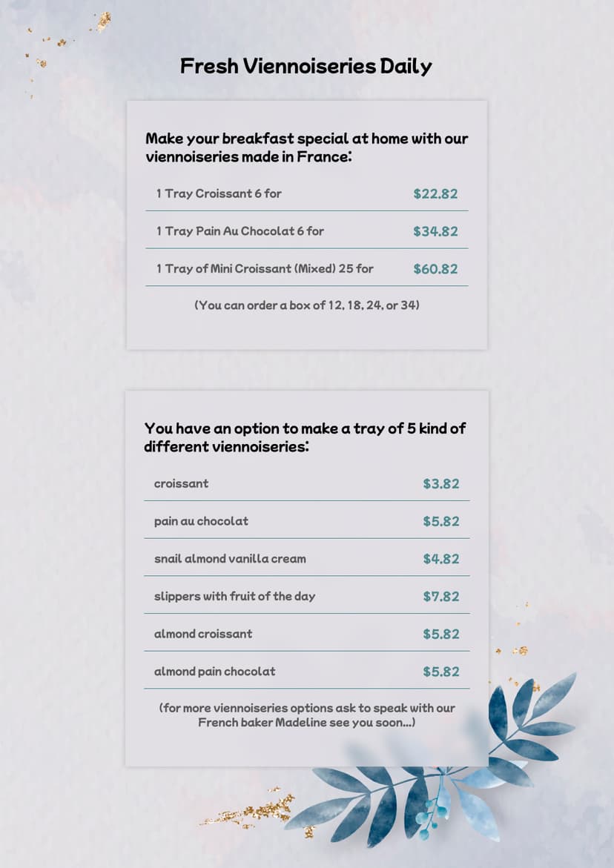Click the $60.82 price
Image resolution: width=614 pixels, height=868 pixels.
coord(435,269)
